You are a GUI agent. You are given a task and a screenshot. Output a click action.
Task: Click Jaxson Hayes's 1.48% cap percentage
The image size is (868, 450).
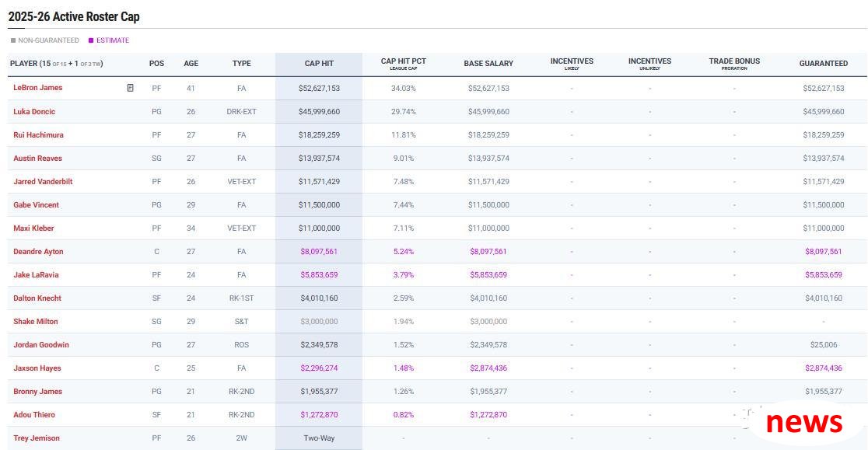[x=404, y=368]
